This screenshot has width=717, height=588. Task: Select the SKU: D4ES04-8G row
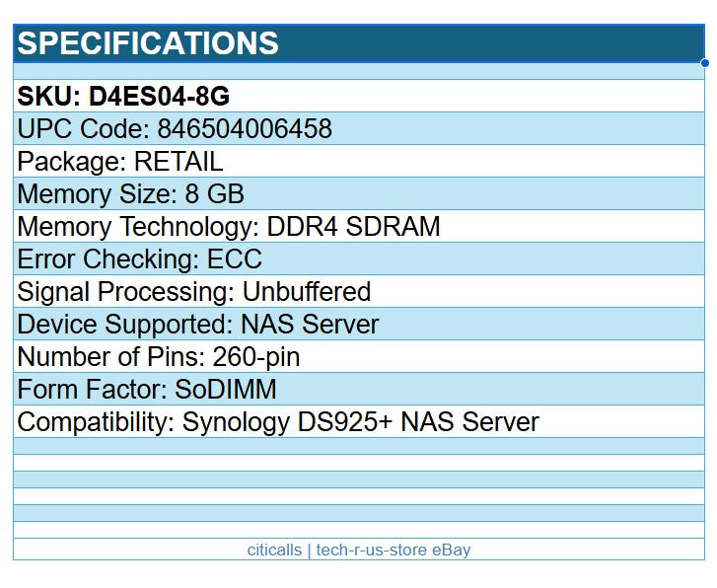point(359,96)
